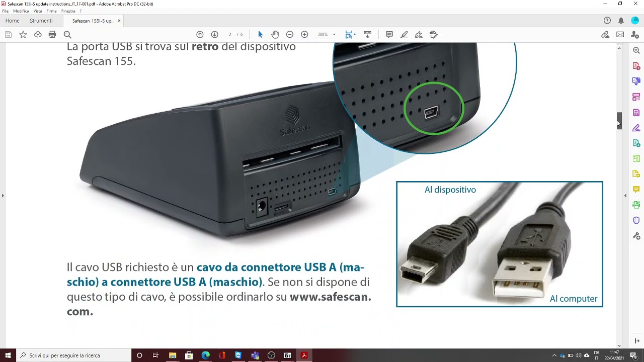This screenshot has width=644, height=362.
Task: Zoom out with the minus circle button
Action: 290,35
